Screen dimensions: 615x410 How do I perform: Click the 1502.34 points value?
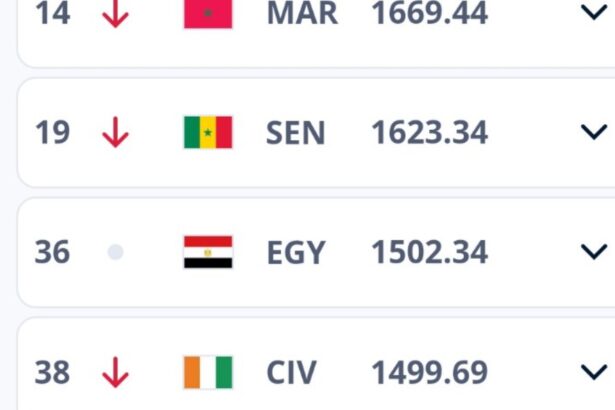click(x=430, y=253)
